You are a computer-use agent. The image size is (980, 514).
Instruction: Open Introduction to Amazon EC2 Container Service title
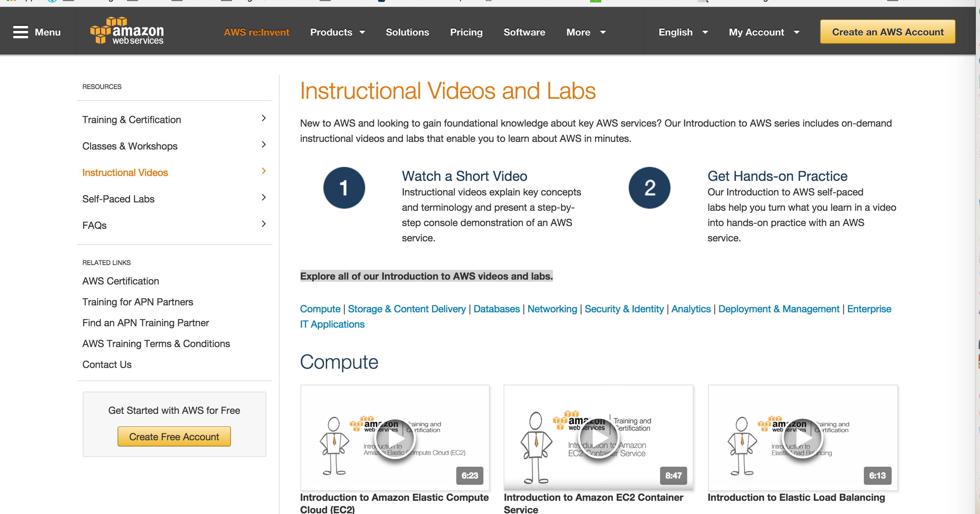(593, 503)
